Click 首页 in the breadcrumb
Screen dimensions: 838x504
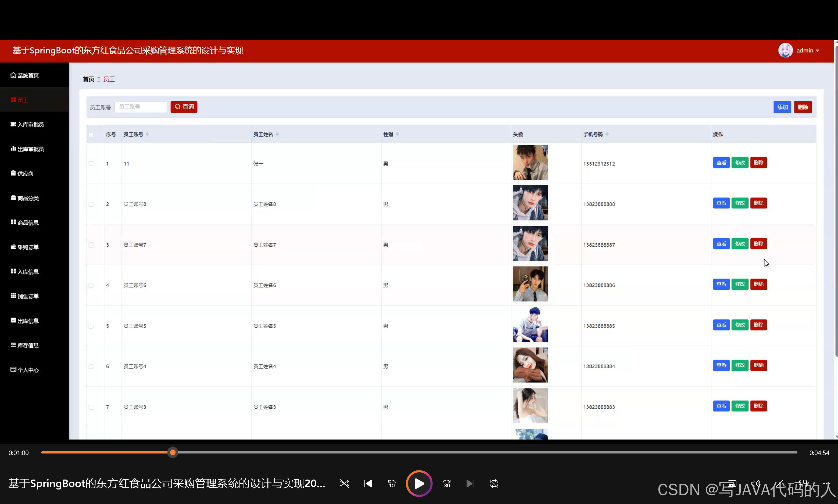click(x=88, y=79)
